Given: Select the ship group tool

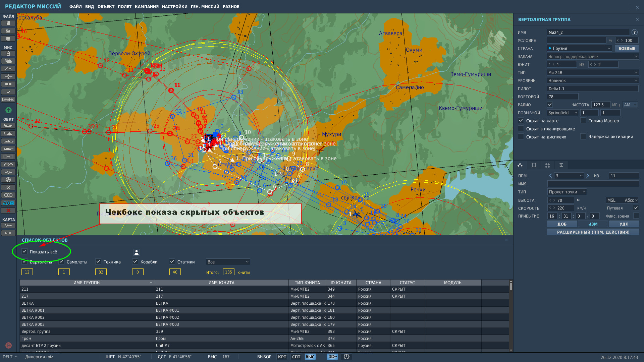Looking at the screenshot, I should click(8, 141).
